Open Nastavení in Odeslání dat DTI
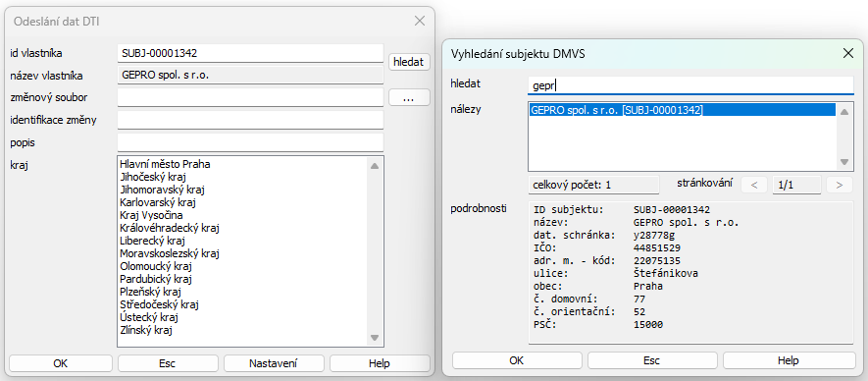The width and height of the screenshot is (868, 381). pos(274,363)
